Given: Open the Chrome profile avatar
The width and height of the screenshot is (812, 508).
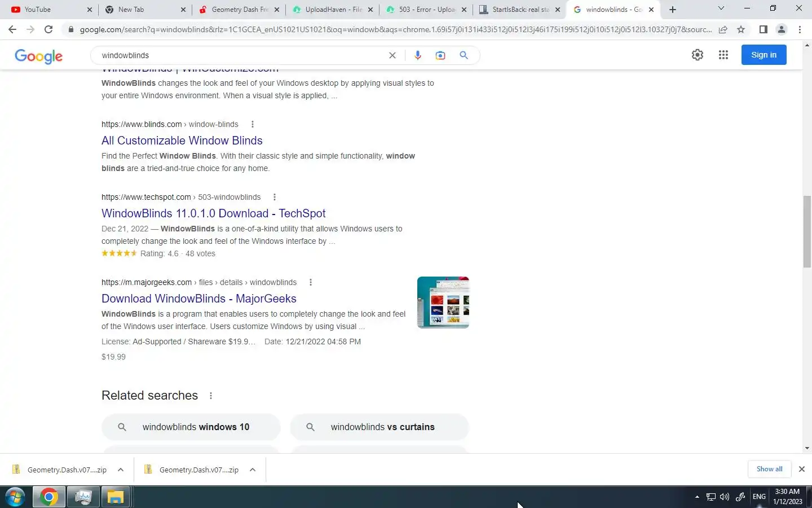Looking at the screenshot, I should pyautogui.click(x=782, y=29).
